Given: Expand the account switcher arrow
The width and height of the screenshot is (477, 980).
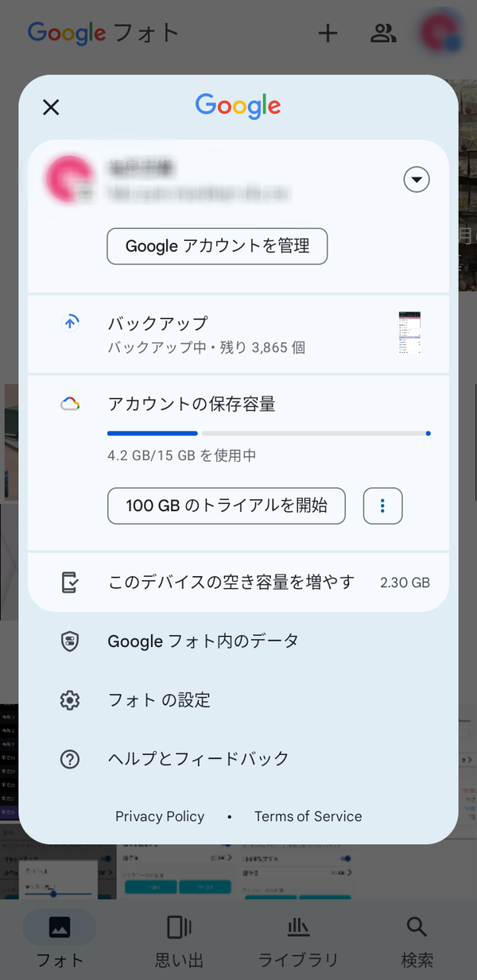Looking at the screenshot, I should [417, 180].
